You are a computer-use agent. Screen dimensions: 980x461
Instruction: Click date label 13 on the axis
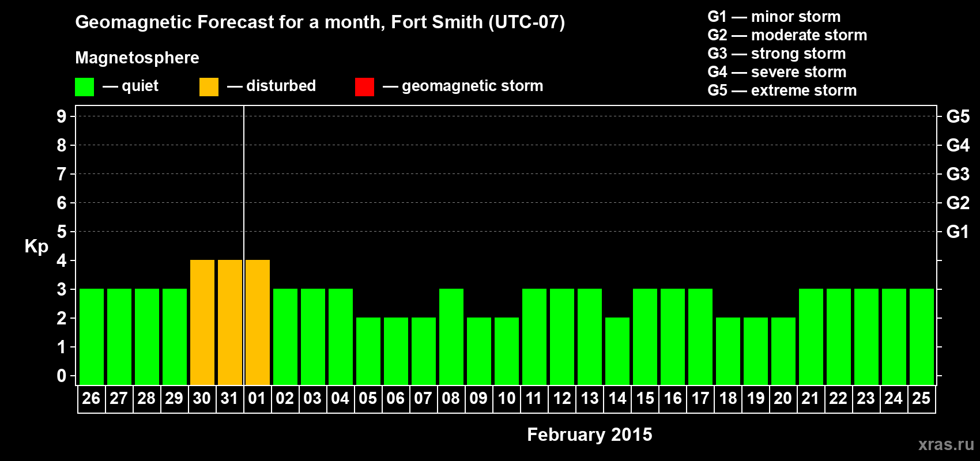click(x=590, y=398)
